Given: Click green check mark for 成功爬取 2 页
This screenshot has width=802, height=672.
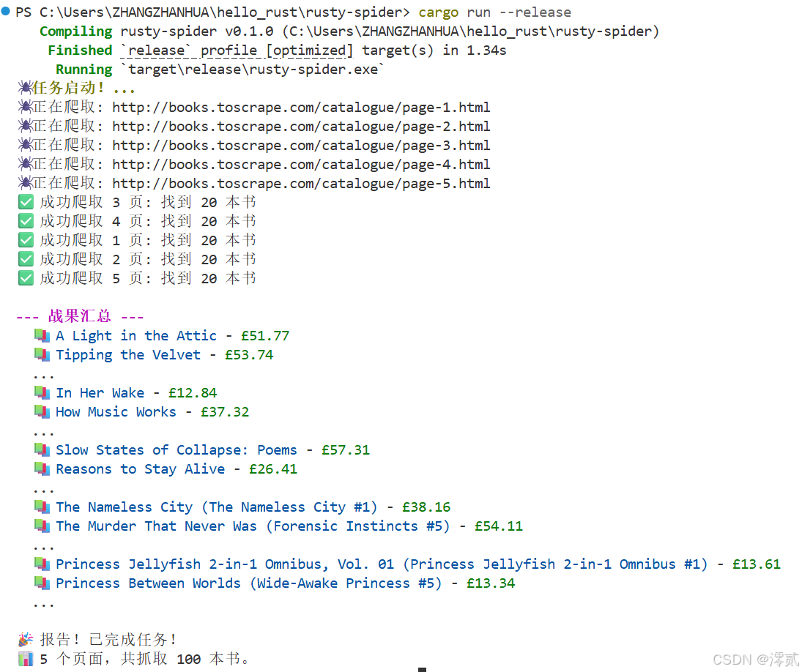Looking at the screenshot, I should coord(26,259).
